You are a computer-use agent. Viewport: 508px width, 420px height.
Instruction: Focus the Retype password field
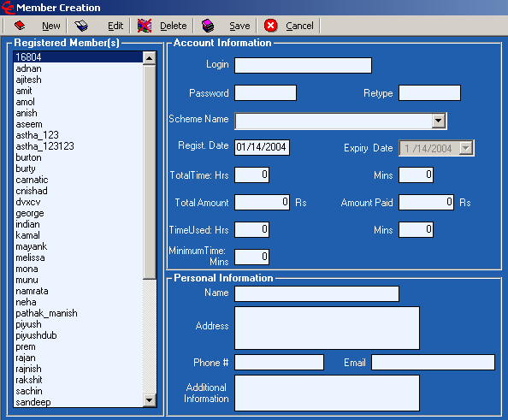point(429,93)
